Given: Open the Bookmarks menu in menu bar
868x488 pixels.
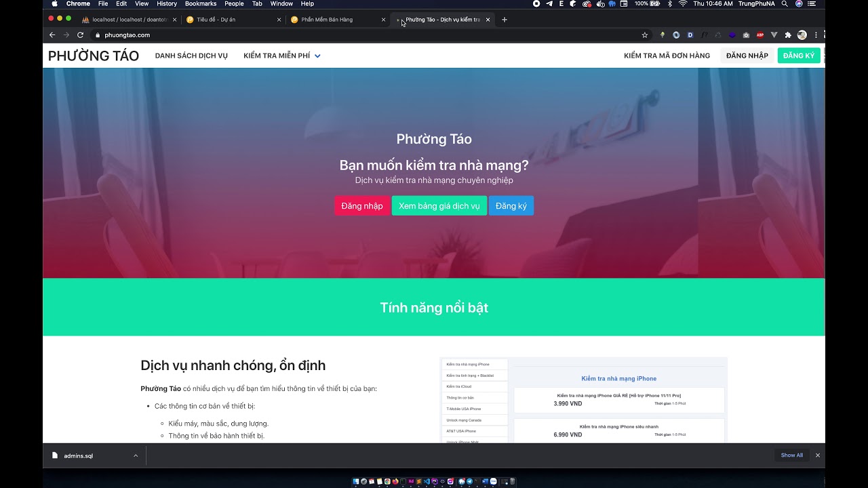Looking at the screenshot, I should [201, 3].
